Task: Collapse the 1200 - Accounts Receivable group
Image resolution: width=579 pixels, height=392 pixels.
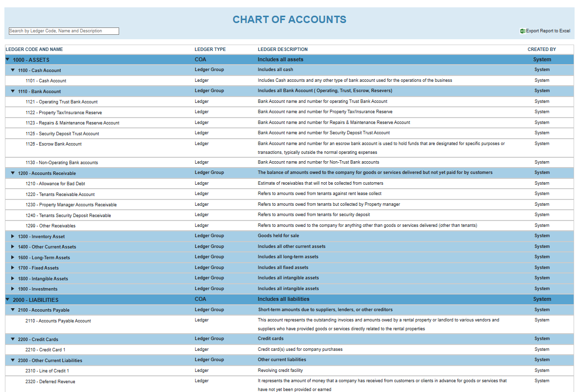Action: [x=13, y=172]
